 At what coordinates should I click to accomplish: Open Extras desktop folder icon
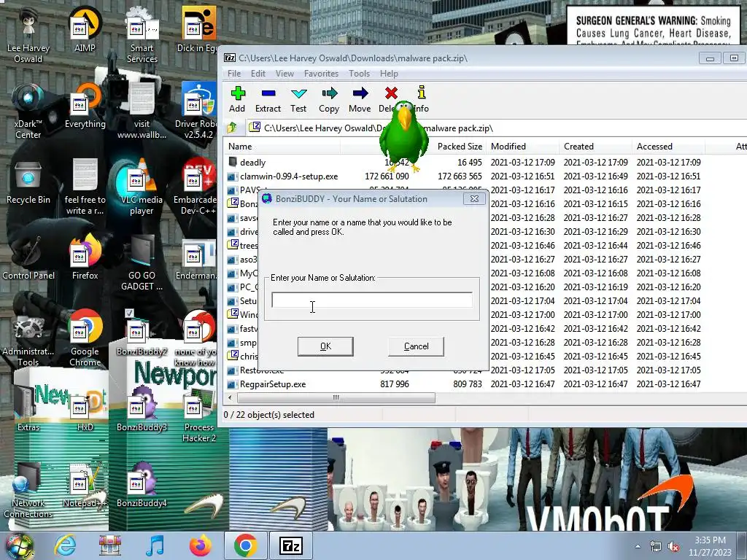[x=28, y=409]
